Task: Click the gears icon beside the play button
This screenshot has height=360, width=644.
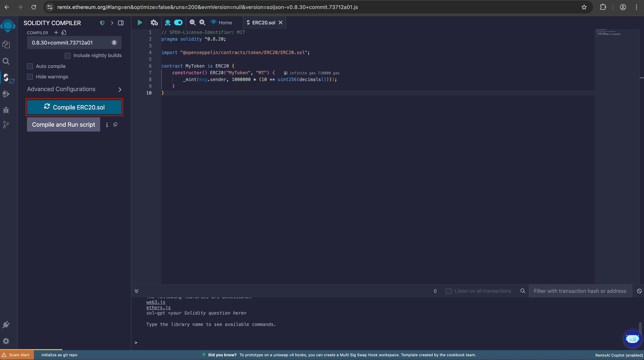Action: click(x=154, y=22)
